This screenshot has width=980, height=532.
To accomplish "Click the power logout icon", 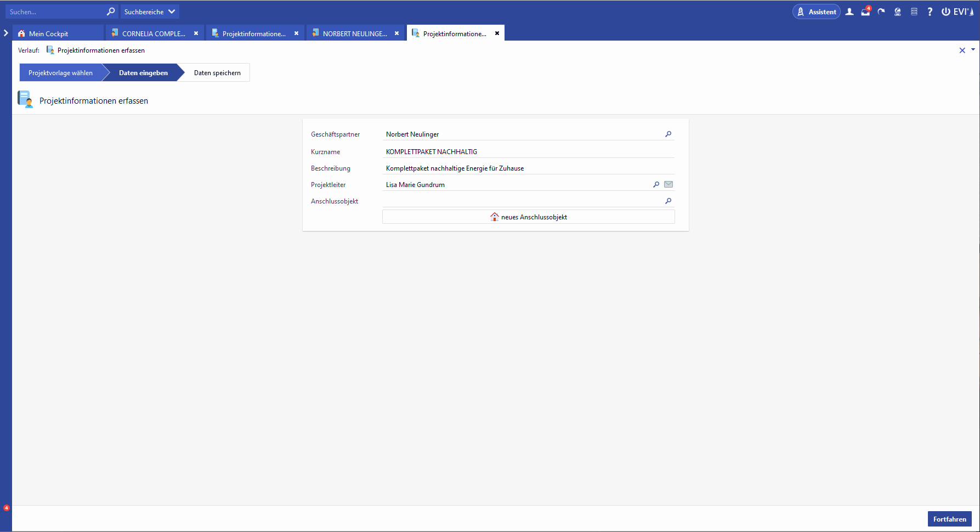I will (x=945, y=12).
